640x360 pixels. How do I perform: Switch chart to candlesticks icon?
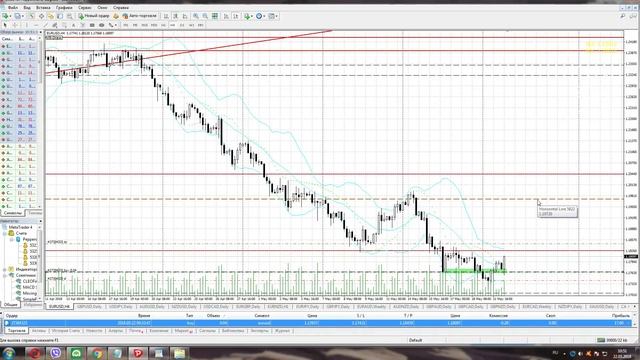click(175, 16)
